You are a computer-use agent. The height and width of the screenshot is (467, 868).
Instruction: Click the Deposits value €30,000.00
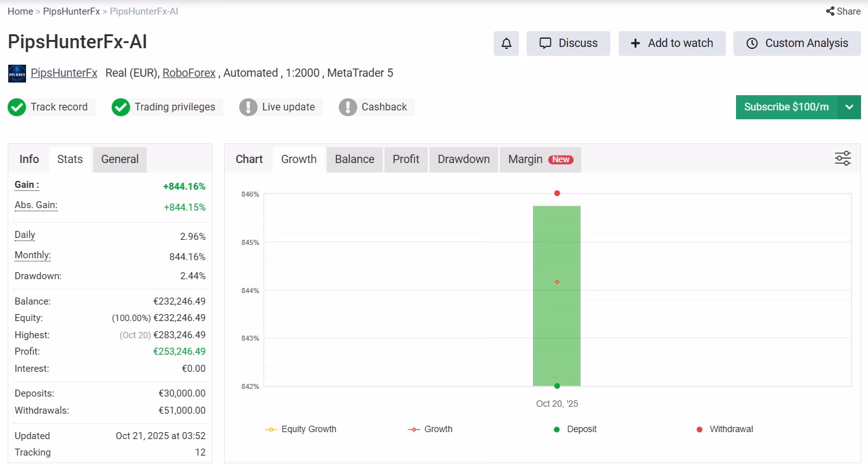click(182, 393)
